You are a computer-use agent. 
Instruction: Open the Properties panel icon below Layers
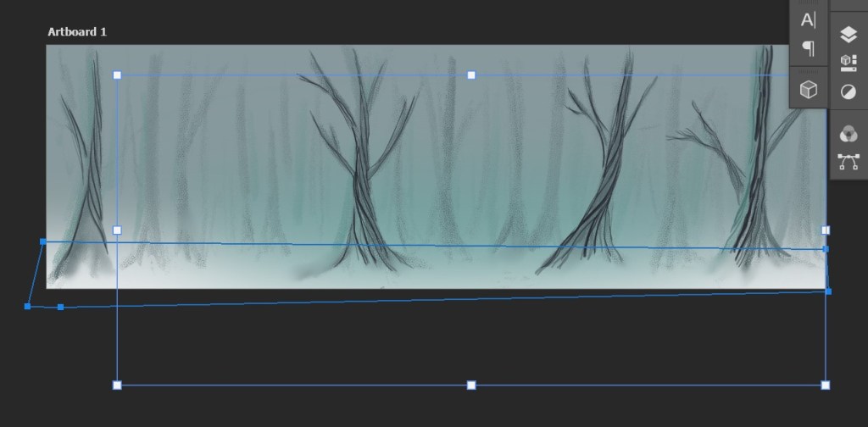(848, 63)
